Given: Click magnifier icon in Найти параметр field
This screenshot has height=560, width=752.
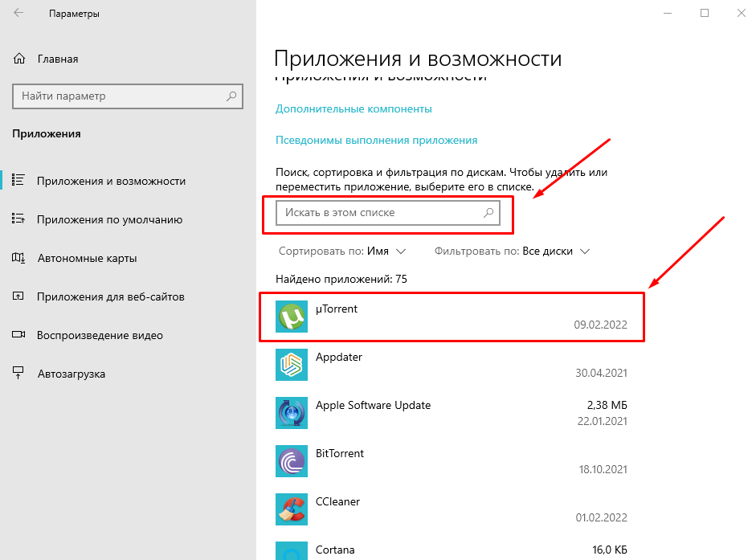Looking at the screenshot, I should coord(231,96).
